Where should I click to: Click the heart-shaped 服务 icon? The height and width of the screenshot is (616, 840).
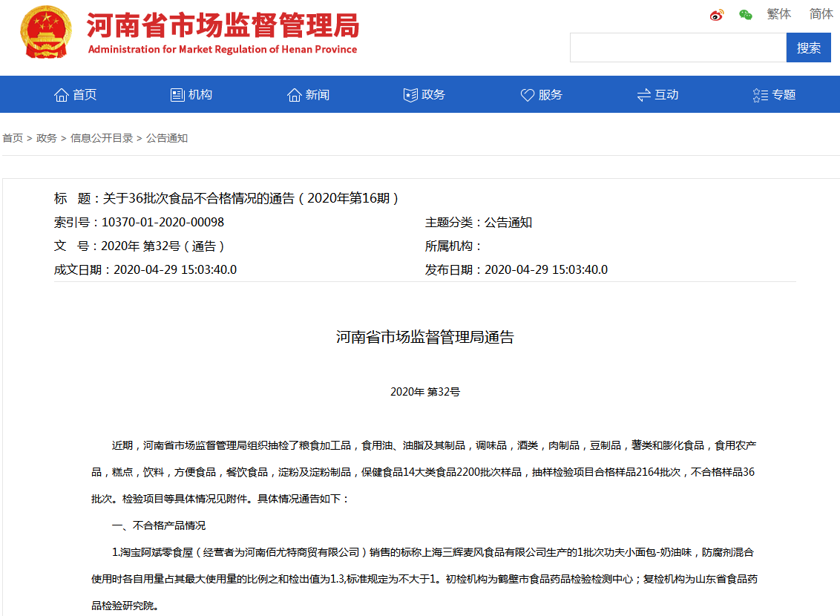tap(527, 94)
